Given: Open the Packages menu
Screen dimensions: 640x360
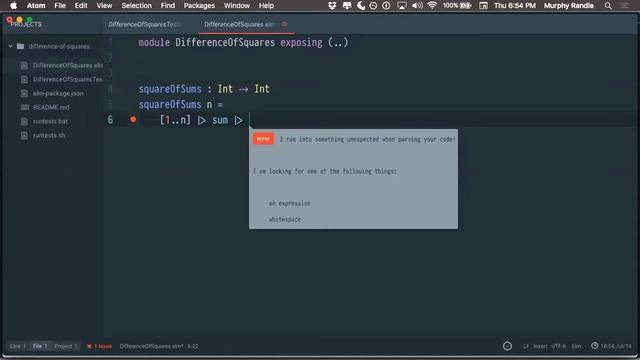Looking at the screenshot, I should point(199,6).
